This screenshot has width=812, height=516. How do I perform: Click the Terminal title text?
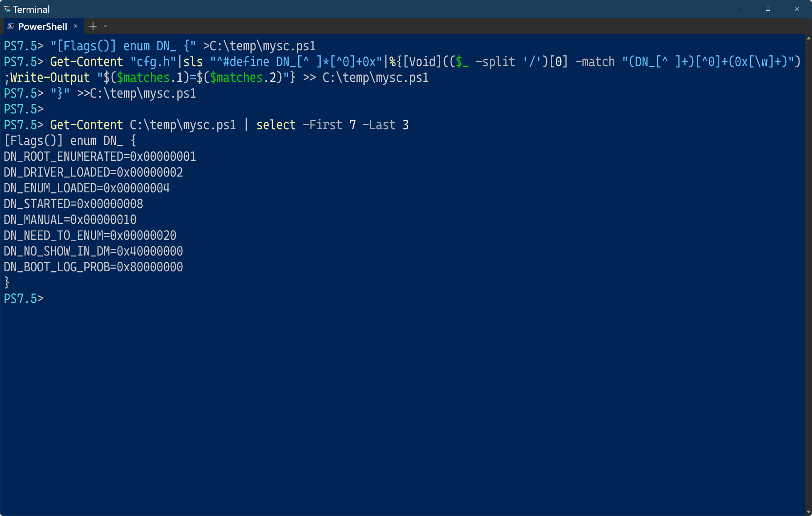[x=31, y=9]
